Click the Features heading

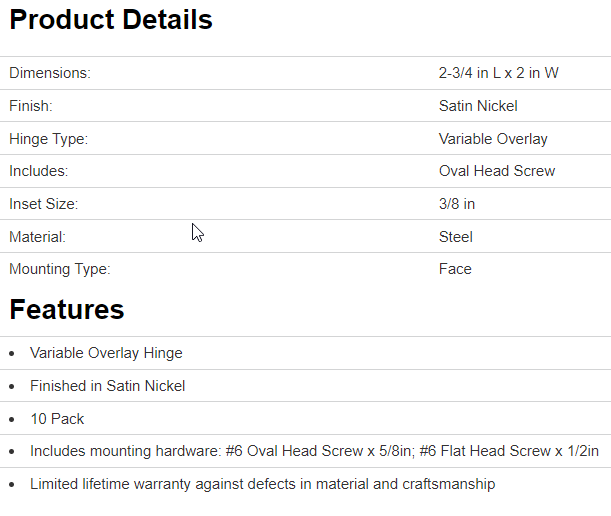click(x=67, y=310)
